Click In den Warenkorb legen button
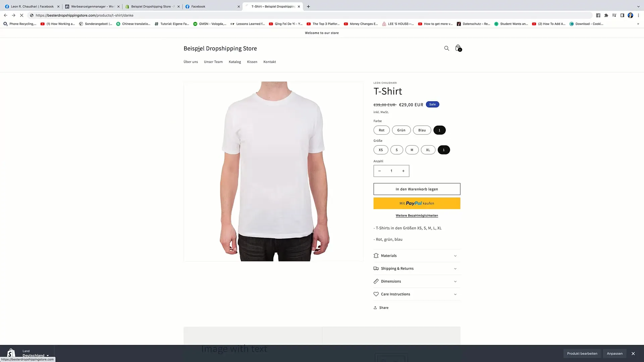Image resolution: width=644 pixels, height=362 pixels. 417,189
